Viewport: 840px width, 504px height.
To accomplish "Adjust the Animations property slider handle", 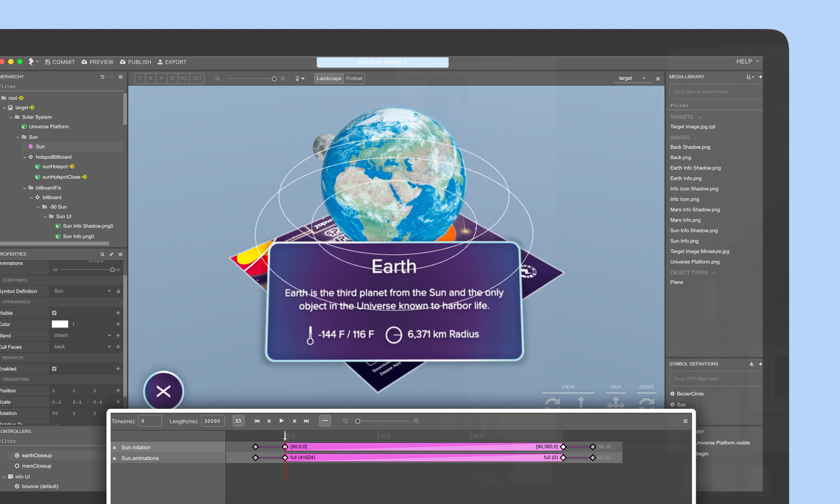I will pos(112,270).
